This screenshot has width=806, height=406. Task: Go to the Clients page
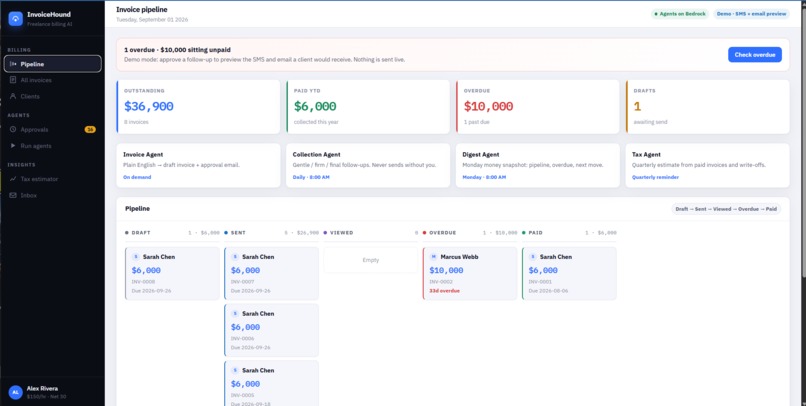click(x=52, y=96)
